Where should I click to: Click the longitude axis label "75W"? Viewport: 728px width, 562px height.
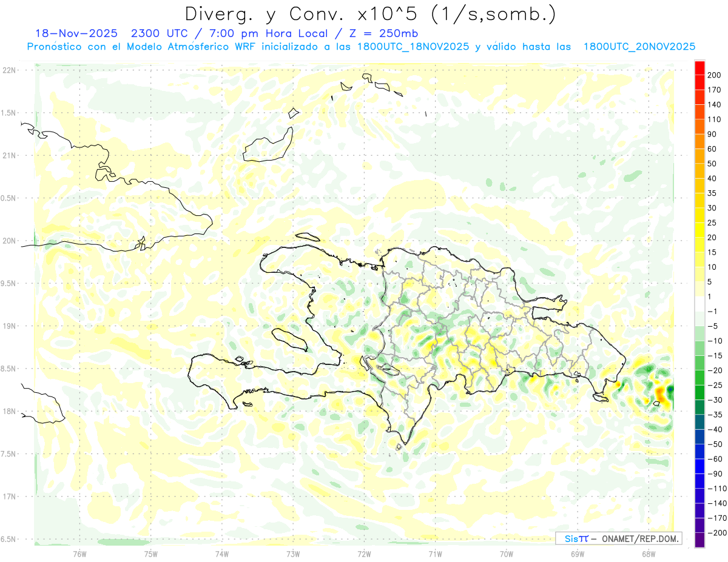point(151,554)
